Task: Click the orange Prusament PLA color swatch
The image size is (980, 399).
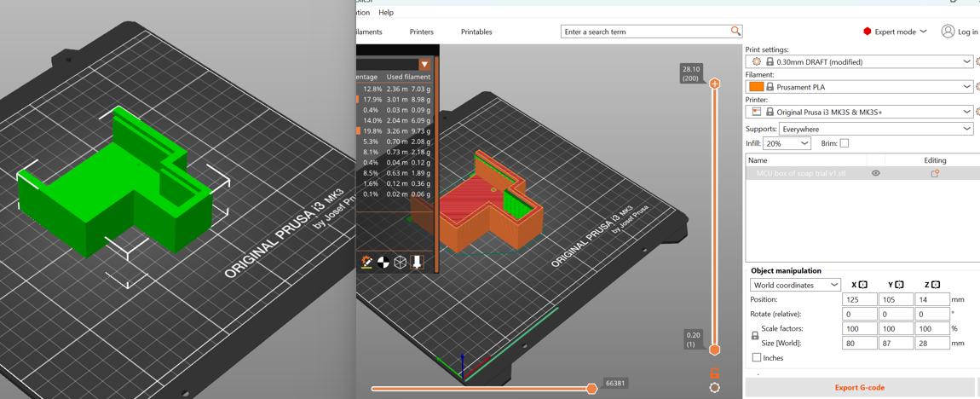Action: (756, 87)
